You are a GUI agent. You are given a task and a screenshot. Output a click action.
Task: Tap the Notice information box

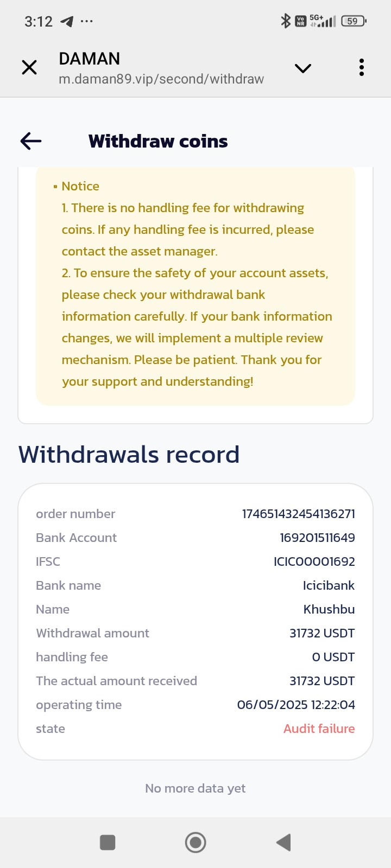tap(195, 285)
